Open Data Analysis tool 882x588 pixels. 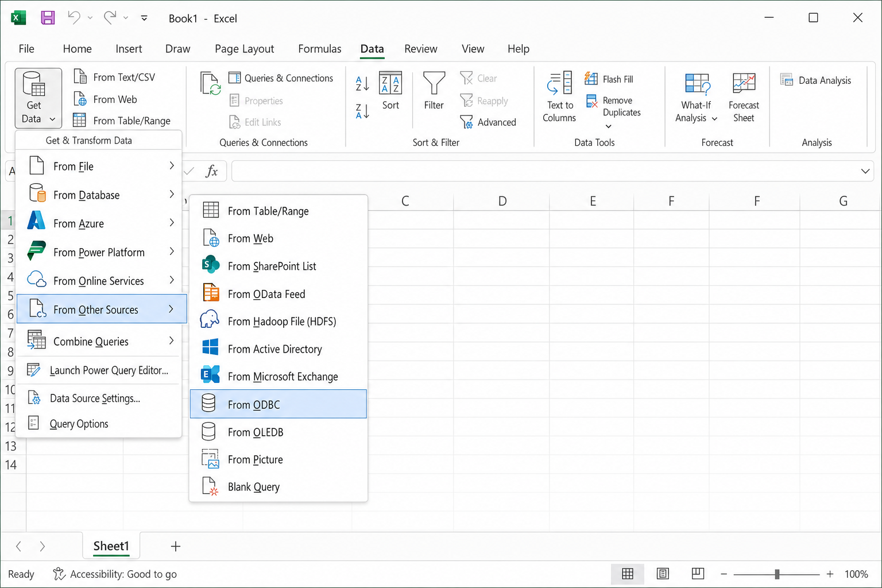815,80
